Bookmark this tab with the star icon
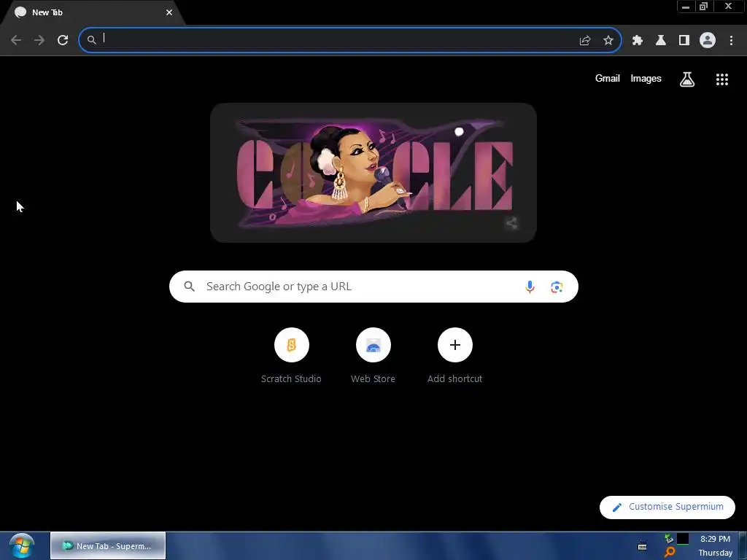The height and width of the screenshot is (560, 747). pyautogui.click(x=608, y=41)
